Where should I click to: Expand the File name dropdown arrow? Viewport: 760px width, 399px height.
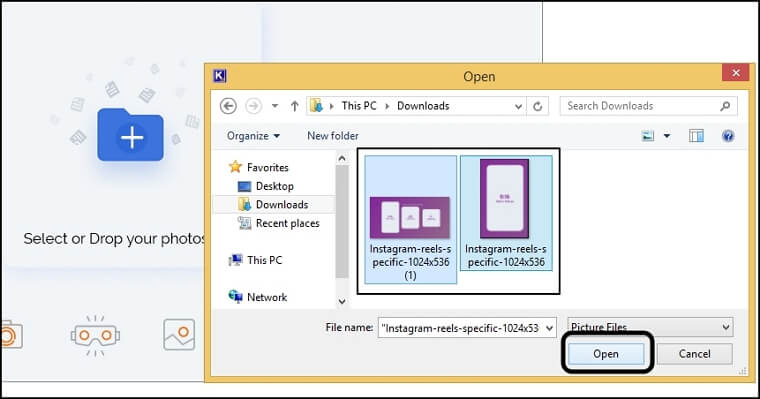pyautogui.click(x=550, y=328)
